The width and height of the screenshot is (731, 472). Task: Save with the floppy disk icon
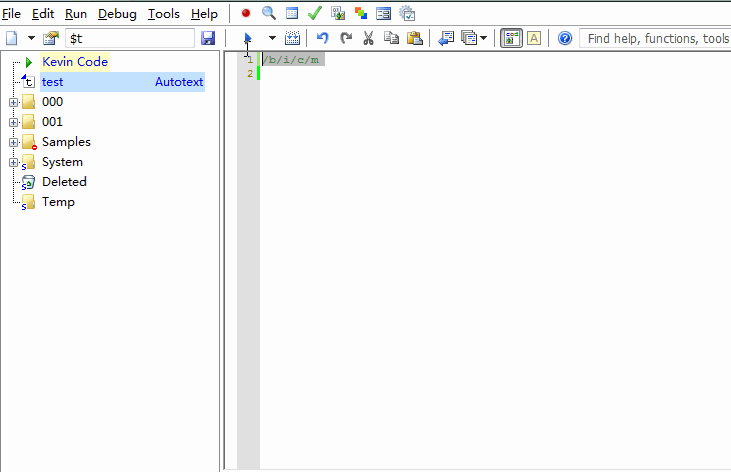pyautogui.click(x=208, y=38)
